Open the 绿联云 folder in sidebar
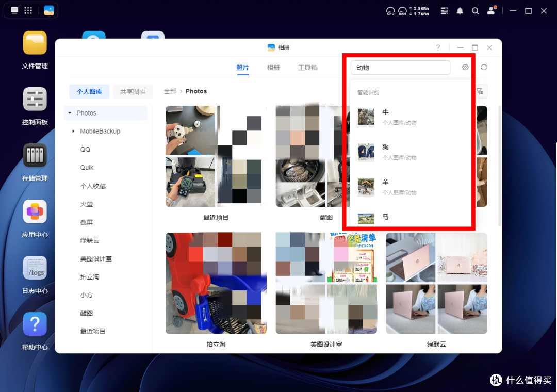The width and height of the screenshot is (557, 392). [x=90, y=240]
